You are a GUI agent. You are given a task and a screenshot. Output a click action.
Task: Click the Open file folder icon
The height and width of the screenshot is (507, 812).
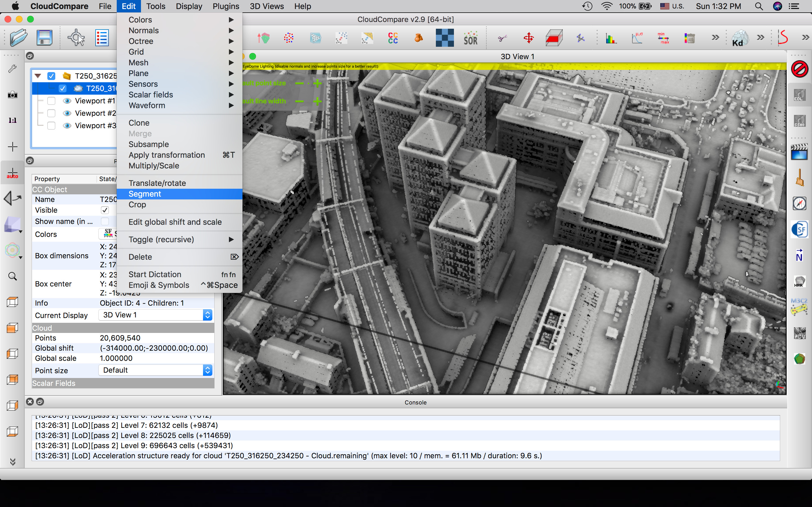(18, 38)
